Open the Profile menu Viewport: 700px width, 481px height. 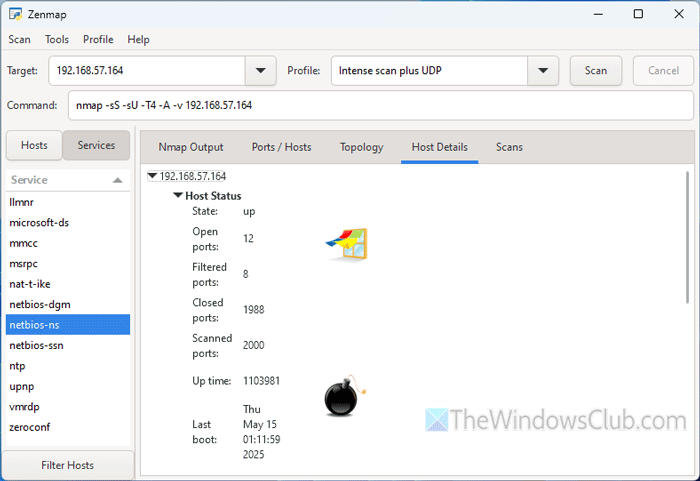[x=98, y=40]
